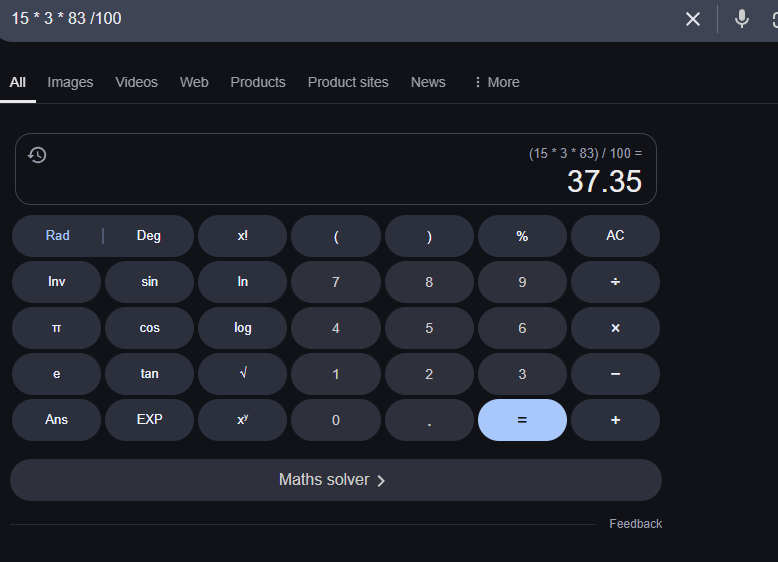778x562 pixels.
Task: Clear the search box with the X icon
Action: [693, 19]
